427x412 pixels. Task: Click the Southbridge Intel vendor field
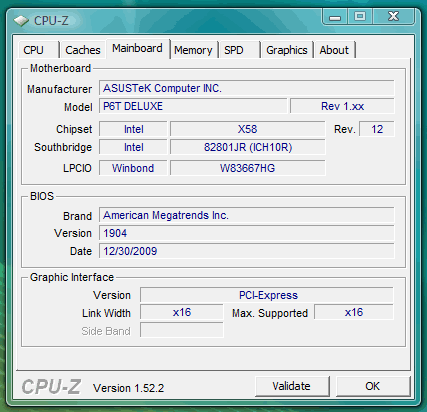133,147
